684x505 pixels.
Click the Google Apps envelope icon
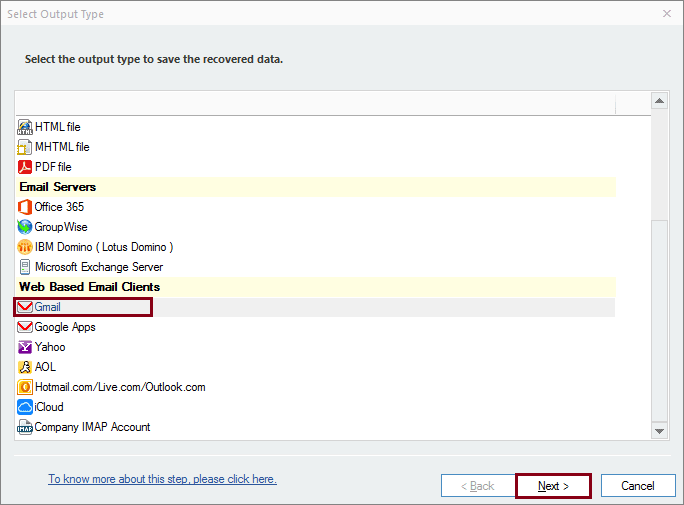[x=25, y=327]
